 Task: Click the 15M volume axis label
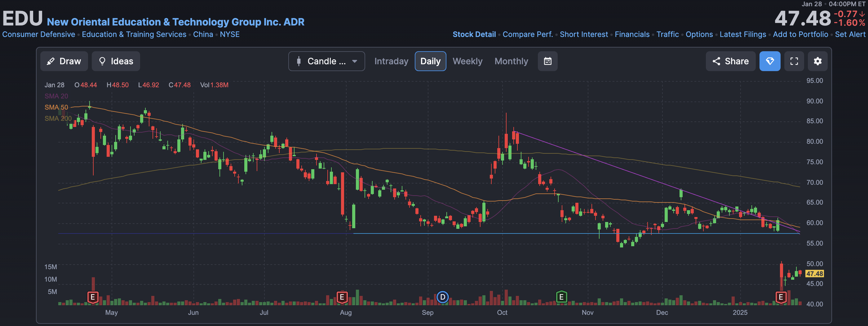point(51,267)
